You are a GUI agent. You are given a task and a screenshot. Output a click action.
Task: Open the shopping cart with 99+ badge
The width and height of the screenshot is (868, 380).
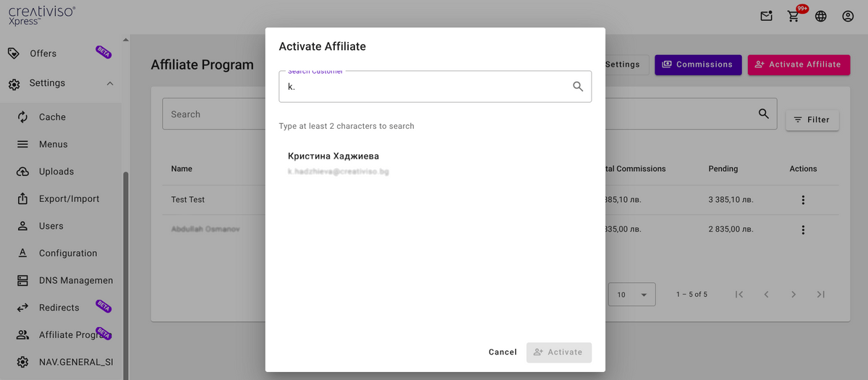[793, 16]
